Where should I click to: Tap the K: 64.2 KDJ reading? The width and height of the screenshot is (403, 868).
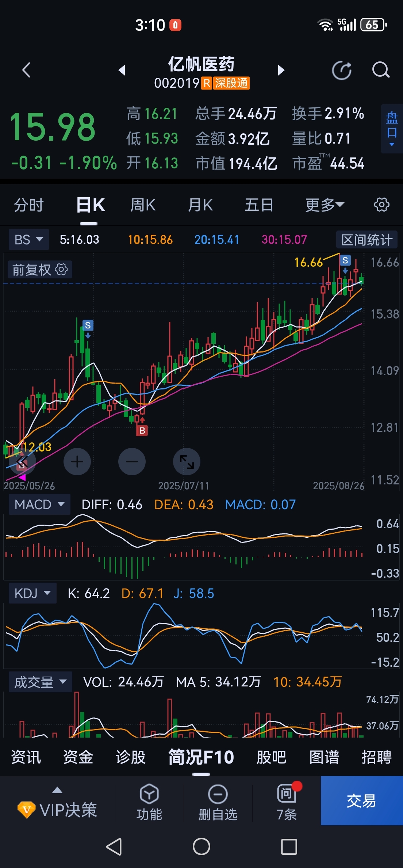[x=89, y=593]
